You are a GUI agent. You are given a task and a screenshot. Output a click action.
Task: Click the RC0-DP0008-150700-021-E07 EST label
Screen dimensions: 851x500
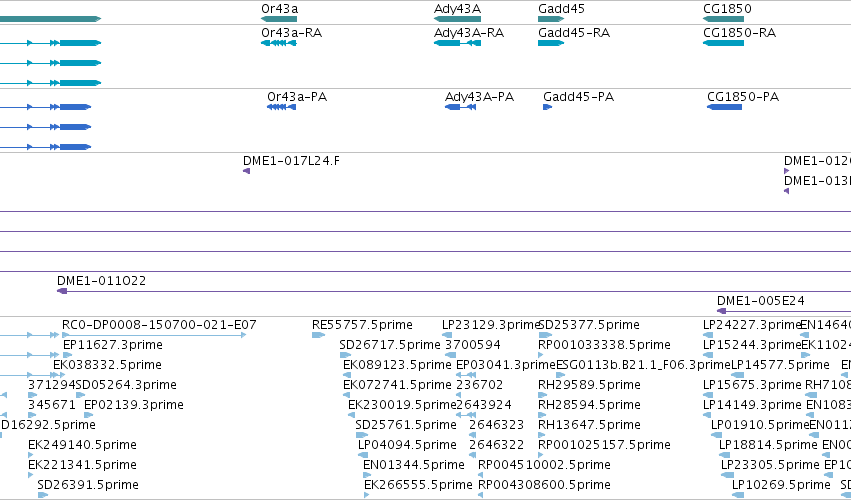[159, 325]
